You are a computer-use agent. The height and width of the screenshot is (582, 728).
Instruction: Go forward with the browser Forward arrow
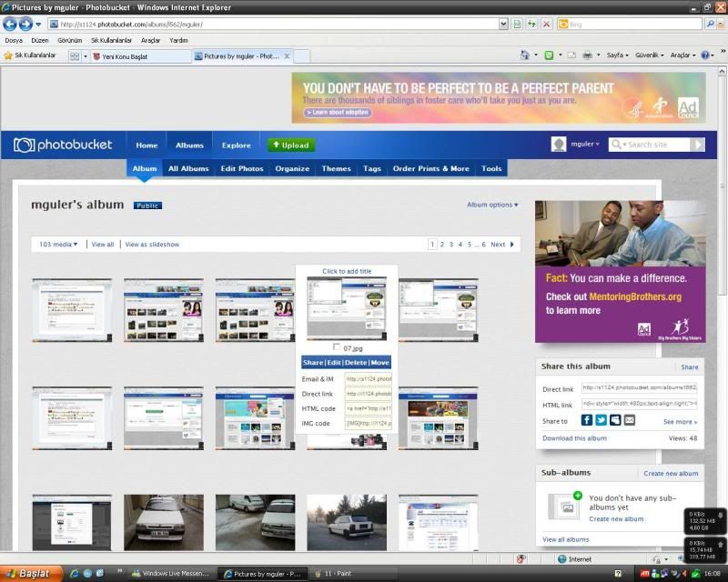[x=25, y=24]
